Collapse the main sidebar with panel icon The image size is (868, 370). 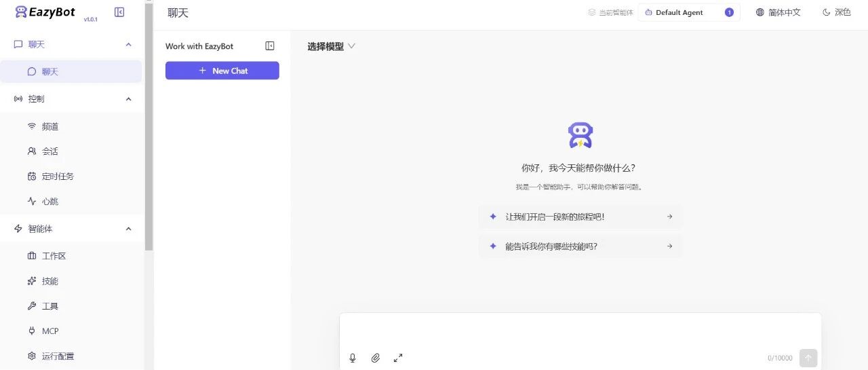coord(119,12)
